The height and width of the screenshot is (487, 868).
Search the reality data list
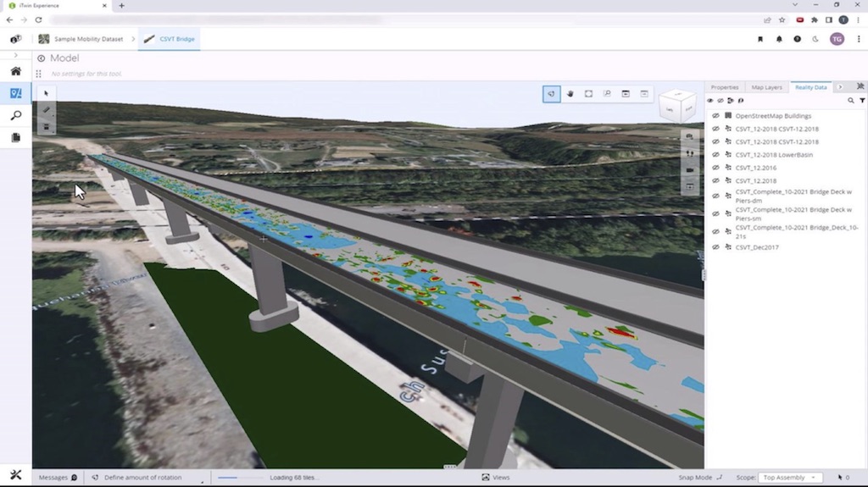point(851,101)
